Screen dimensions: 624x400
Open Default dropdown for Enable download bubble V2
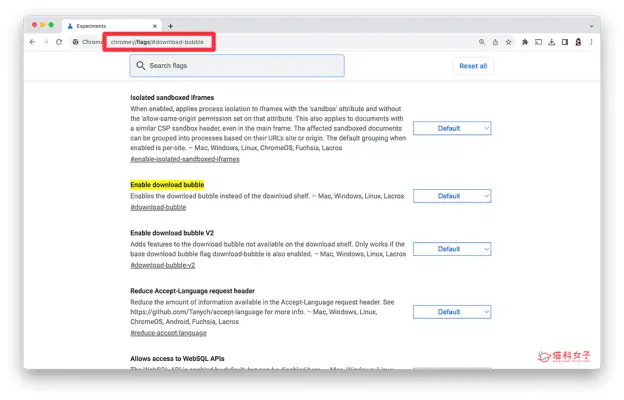(x=452, y=249)
